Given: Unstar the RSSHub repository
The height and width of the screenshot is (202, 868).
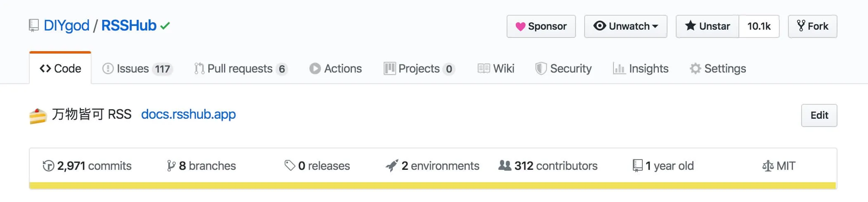Looking at the screenshot, I should (x=708, y=26).
